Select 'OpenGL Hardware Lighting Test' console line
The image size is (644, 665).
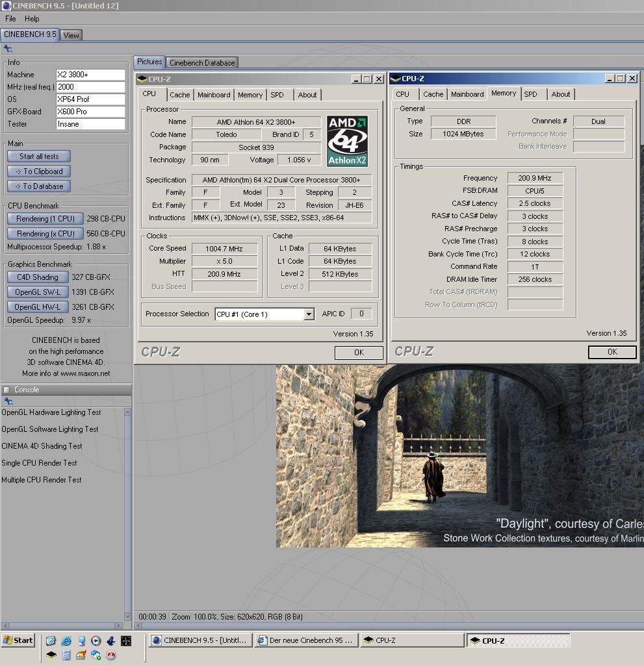(51, 412)
